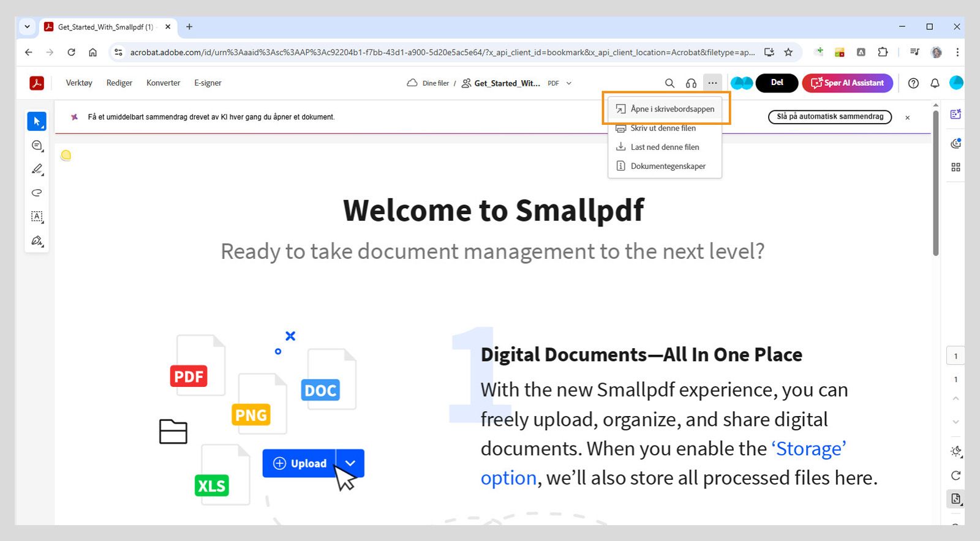Open the comments panel icon in right sidebar
This screenshot has width=980, height=541.
956,143
